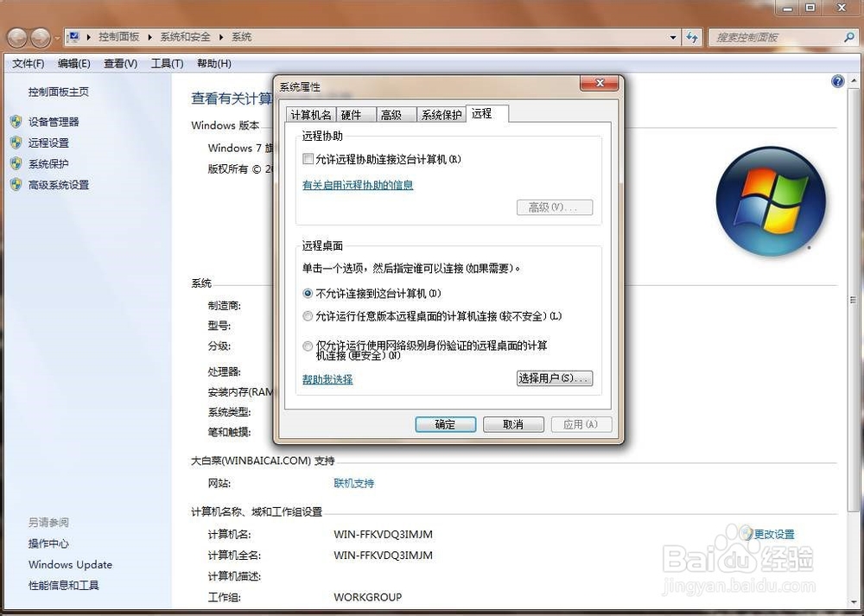This screenshot has height=616, width=864.
Task: Click 控制面板 in the address breadcrumb
Action: click(119, 37)
